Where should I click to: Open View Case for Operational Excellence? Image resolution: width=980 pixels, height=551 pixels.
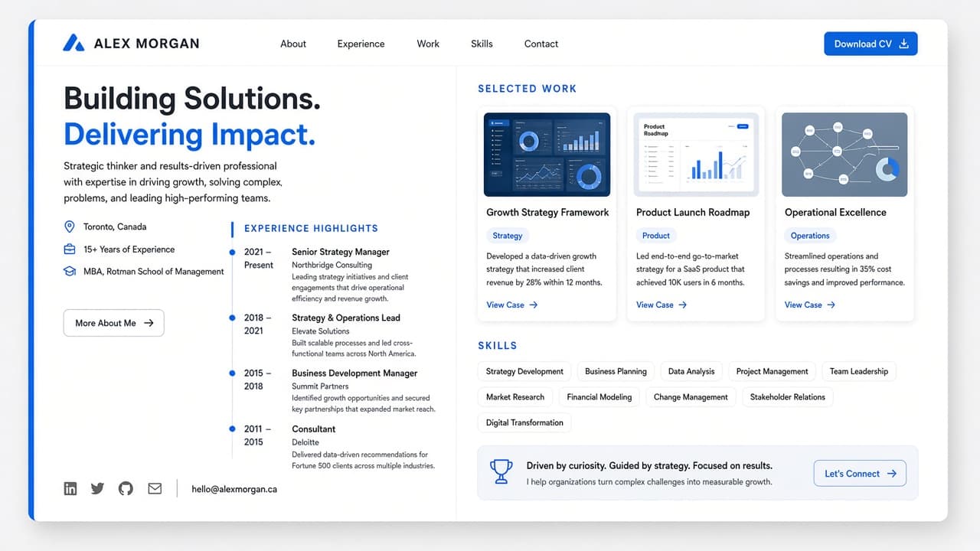(810, 305)
